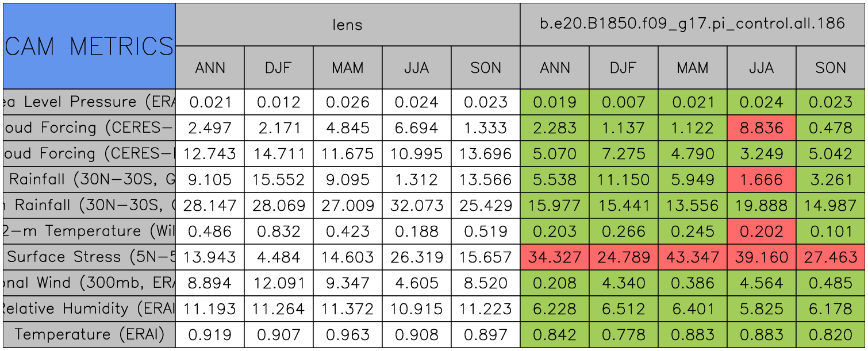Image resolution: width=868 pixels, height=351 pixels.
Task: Click the red 1.666 rainfall cell
Action: click(x=761, y=180)
